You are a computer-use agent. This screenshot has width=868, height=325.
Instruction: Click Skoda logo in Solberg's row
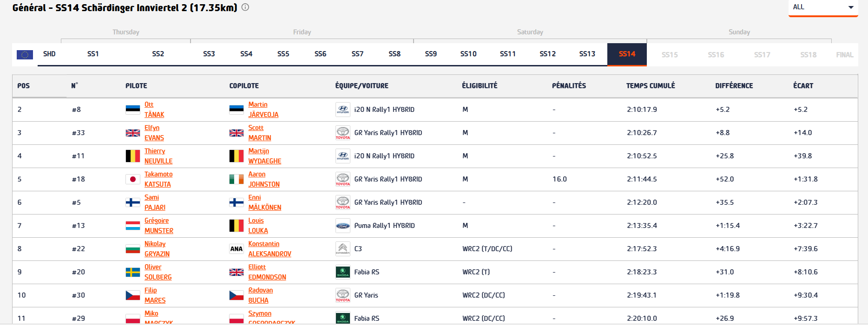pyautogui.click(x=343, y=272)
